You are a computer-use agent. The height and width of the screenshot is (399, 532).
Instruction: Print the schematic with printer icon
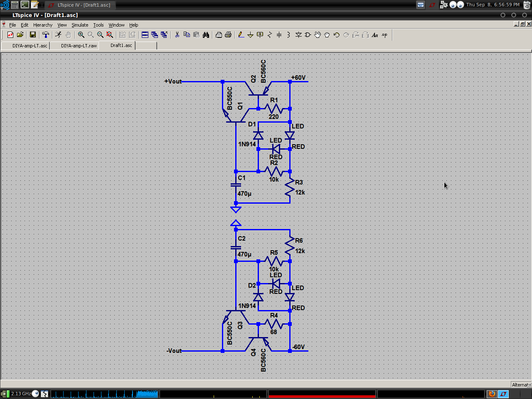tap(228, 35)
